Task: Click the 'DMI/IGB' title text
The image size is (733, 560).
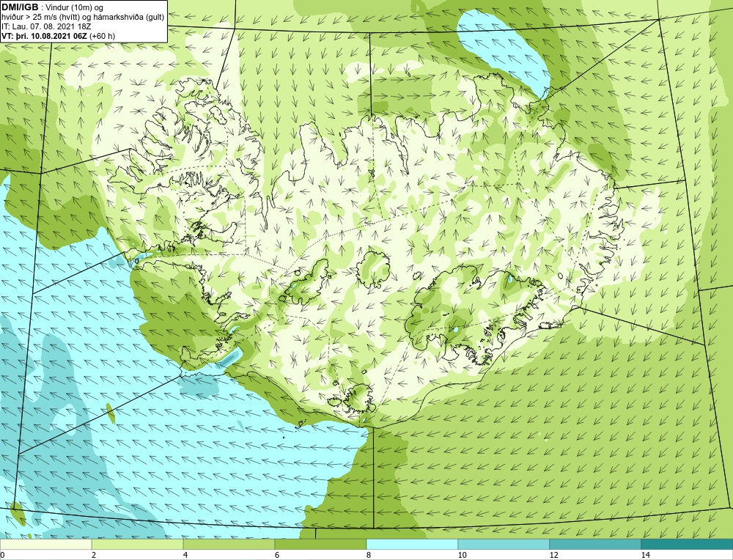Action: coord(20,7)
